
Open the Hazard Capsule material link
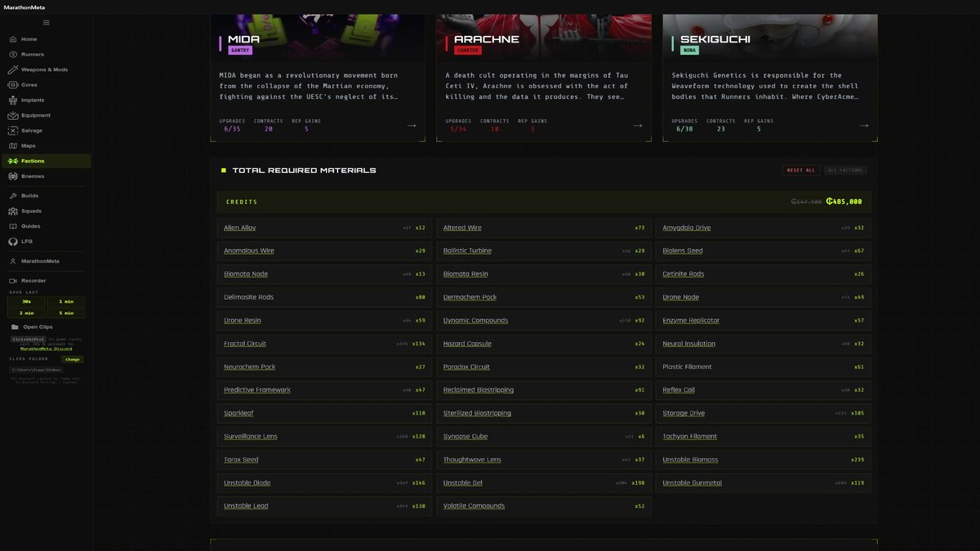coord(467,344)
